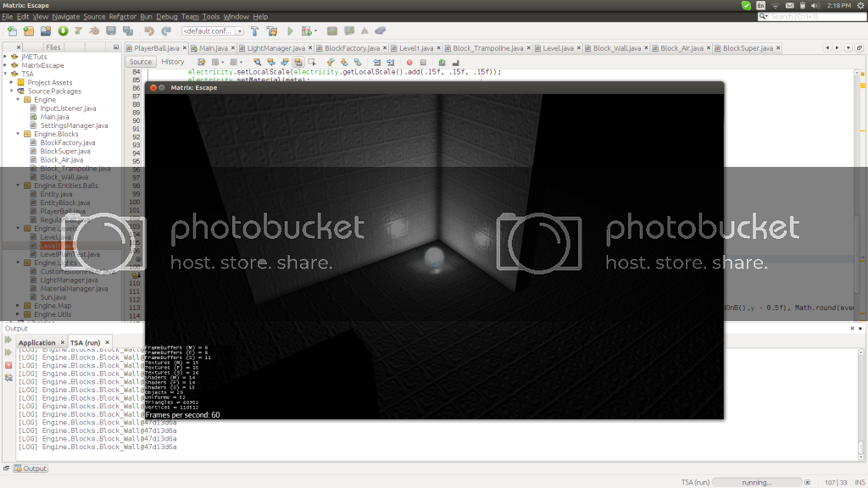Collapse the TSA project tree node
Screen dimensions: 868x488
7,74
